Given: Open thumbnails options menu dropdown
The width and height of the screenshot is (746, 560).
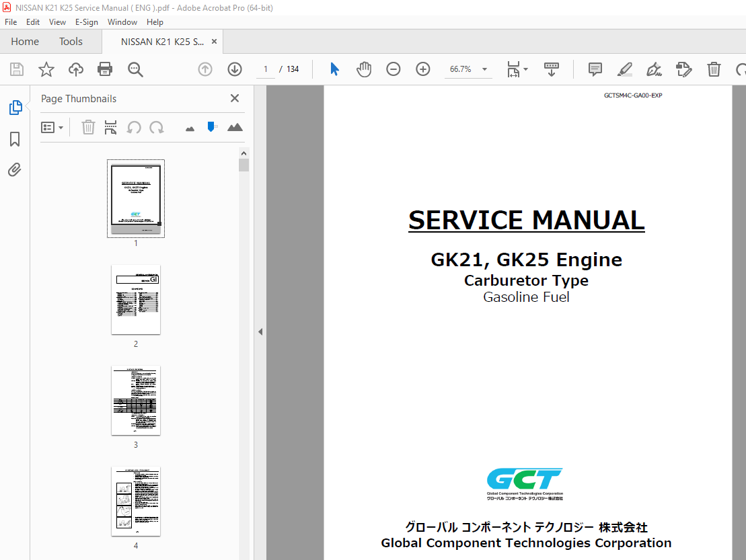Looking at the screenshot, I should [x=52, y=128].
